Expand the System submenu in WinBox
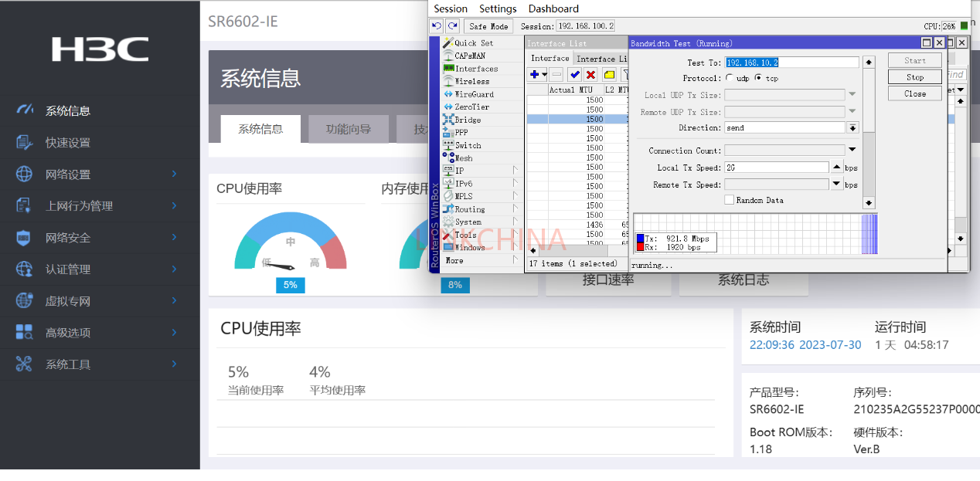Screen dimensions: 980x481 [x=516, y=222]
